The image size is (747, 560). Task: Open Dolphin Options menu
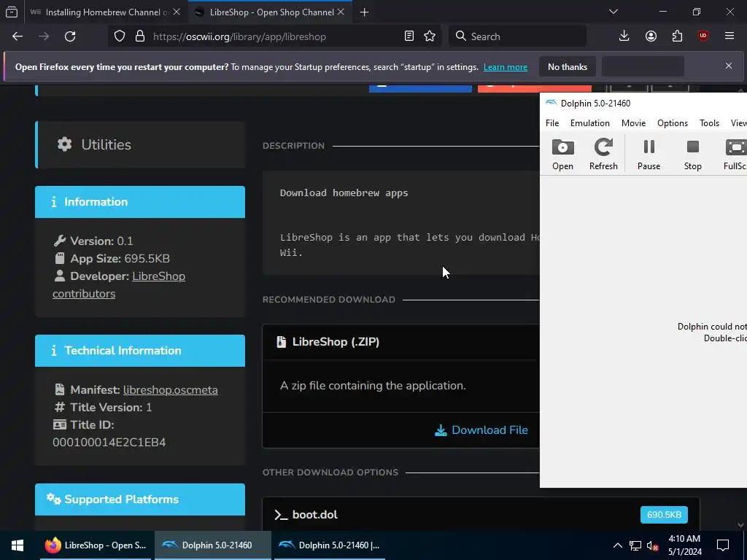pyautogui.click(x=672, y=122)
